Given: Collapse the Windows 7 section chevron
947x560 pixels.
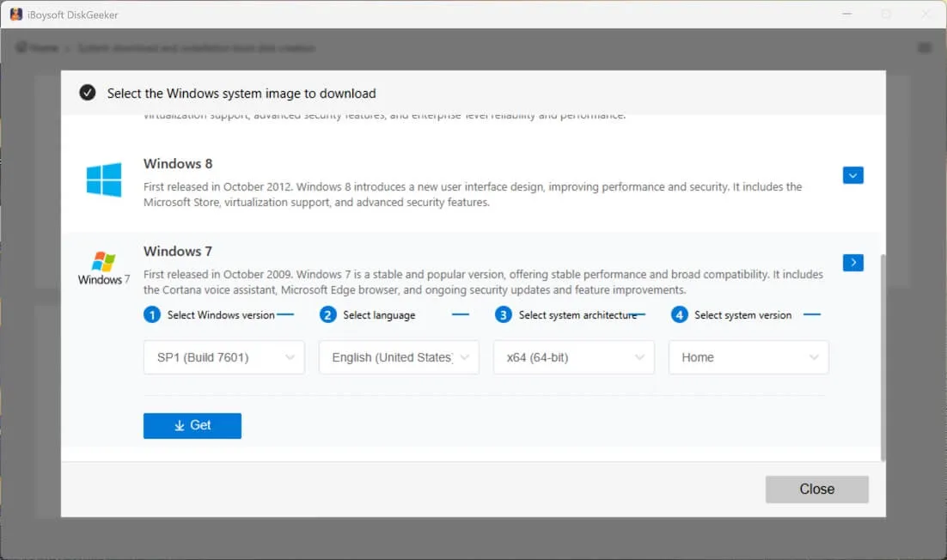Looking at the screenshot, I should tap(852, 262).
